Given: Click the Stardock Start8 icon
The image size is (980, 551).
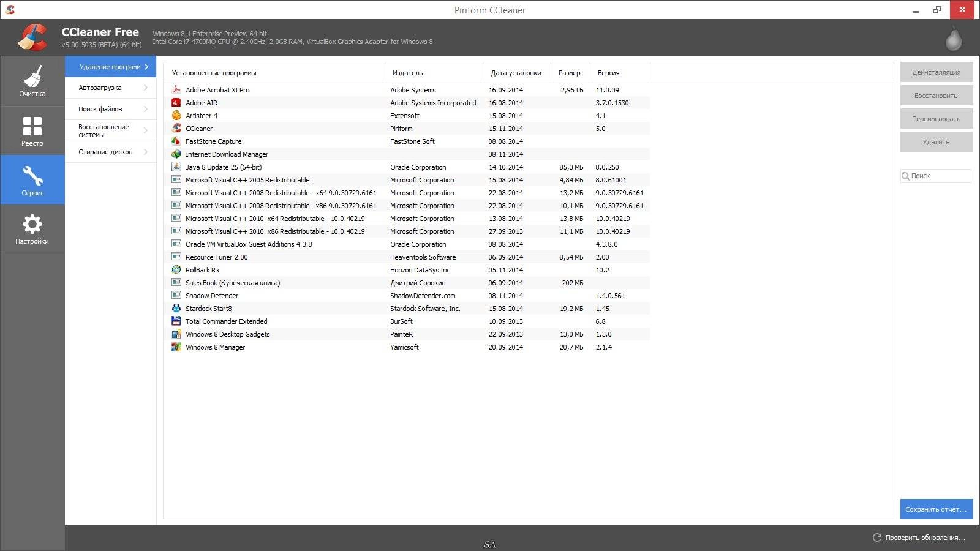Looking at the screenshot, I should [176, 308].
